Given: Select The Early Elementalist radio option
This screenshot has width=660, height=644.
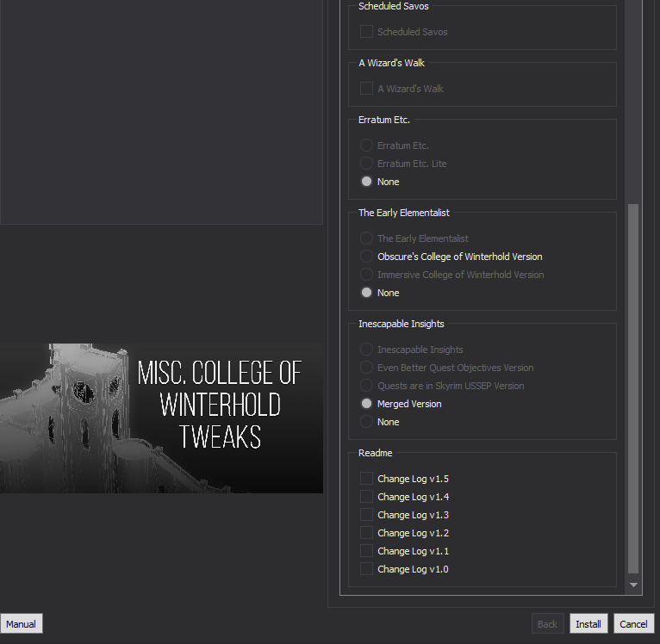Looking at the screenshot, I should (366, 238).
